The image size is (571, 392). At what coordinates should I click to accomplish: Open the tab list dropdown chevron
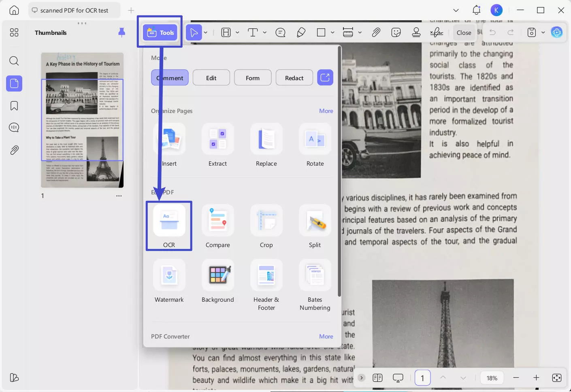click(456, 10)
